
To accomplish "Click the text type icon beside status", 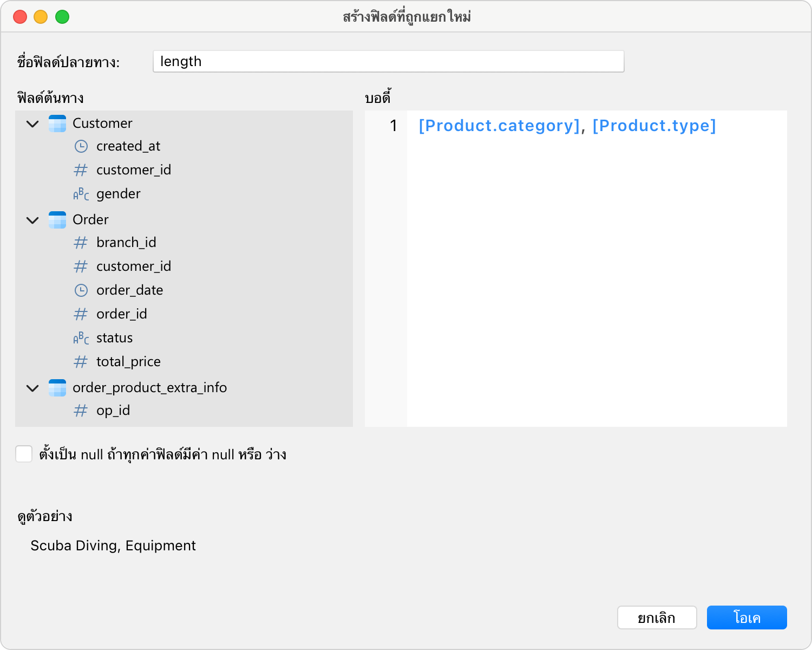I will pos(81,338).
